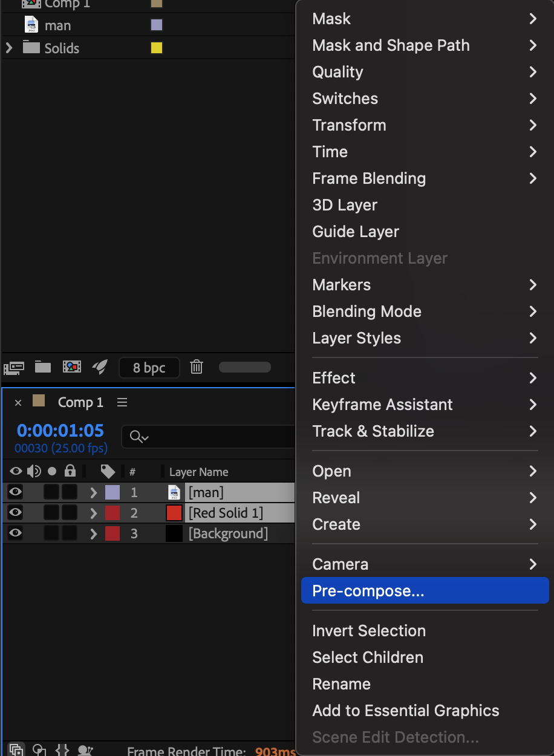
Task: Expand the Solids folder
Action: [x=8, y=48]
